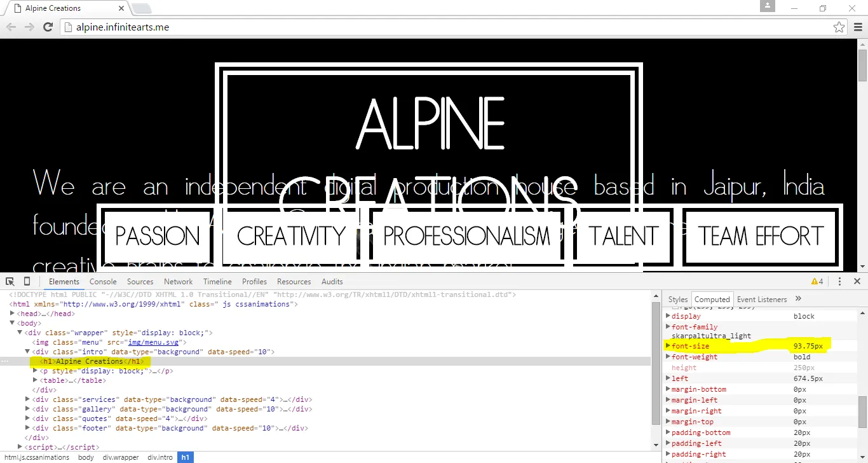Switch to the Console tab
The width and height of the screenshot is (868, 463).
tap(103, 282)
